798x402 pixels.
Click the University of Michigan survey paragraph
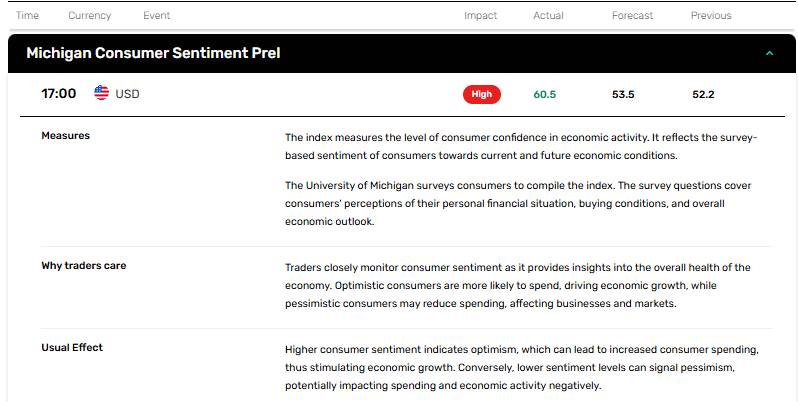(518, 204)
